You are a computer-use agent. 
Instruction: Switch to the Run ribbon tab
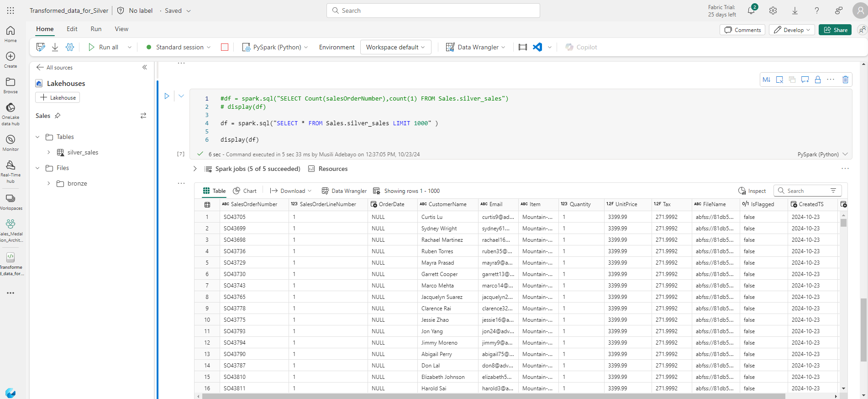coord(96,29)
